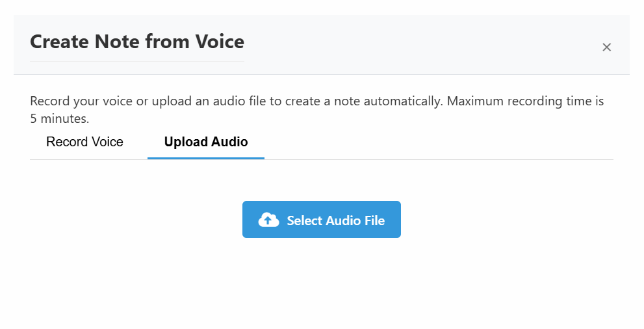Close the Create Note from Voice dialog
The height and width of the screenshot is (329, 644).
click(606, 47)
